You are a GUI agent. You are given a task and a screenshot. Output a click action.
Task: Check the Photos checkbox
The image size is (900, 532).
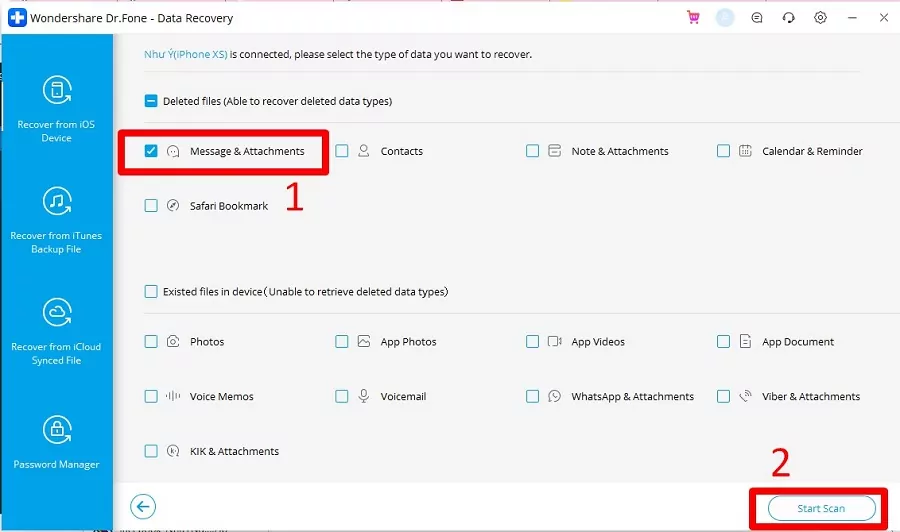pyautogui.click(x=151, y=341)
